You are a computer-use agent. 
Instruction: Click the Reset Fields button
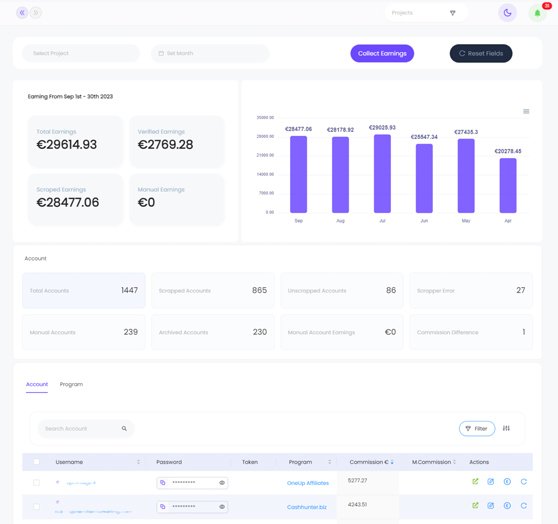tap(481, 53)
